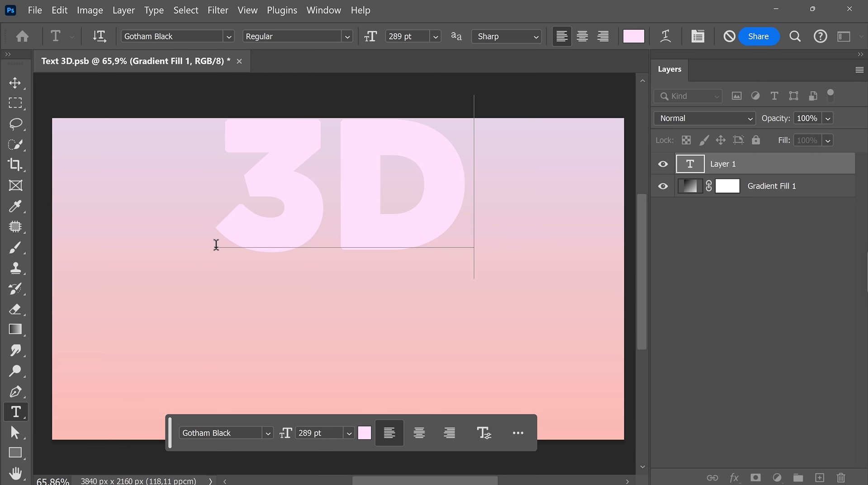Select the Rectangular Marquee tool
The image size is (868, 485).
pyautogui.click(x=15, y=103)
